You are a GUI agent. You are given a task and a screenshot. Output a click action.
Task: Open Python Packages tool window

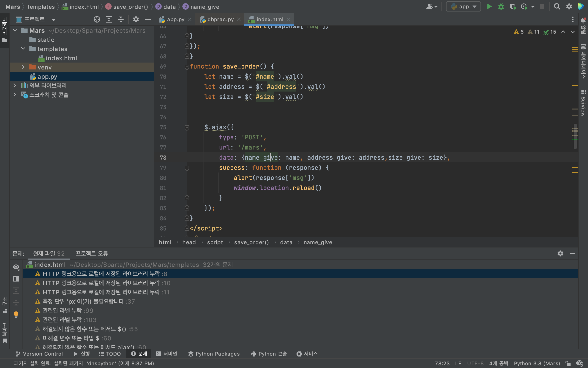tap(214, 354)
